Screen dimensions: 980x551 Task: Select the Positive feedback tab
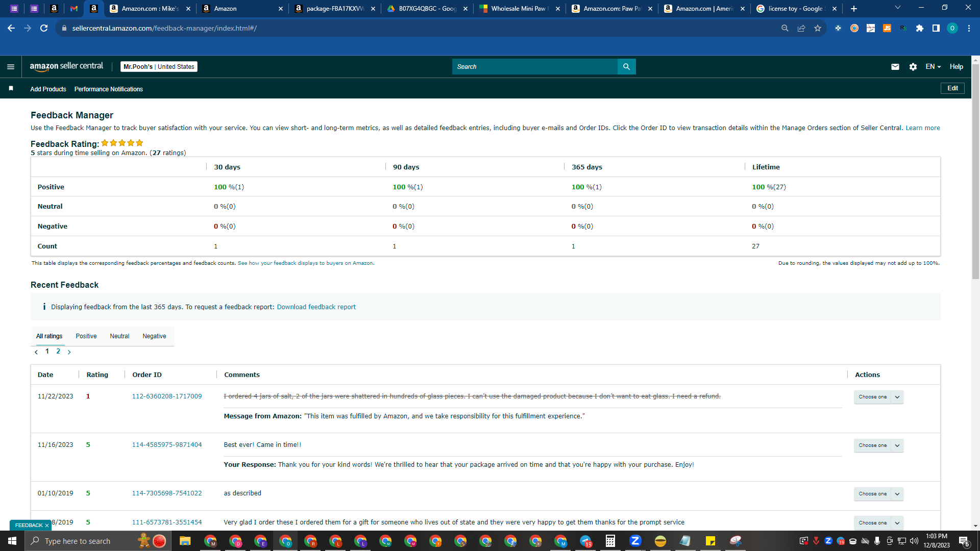86,336
